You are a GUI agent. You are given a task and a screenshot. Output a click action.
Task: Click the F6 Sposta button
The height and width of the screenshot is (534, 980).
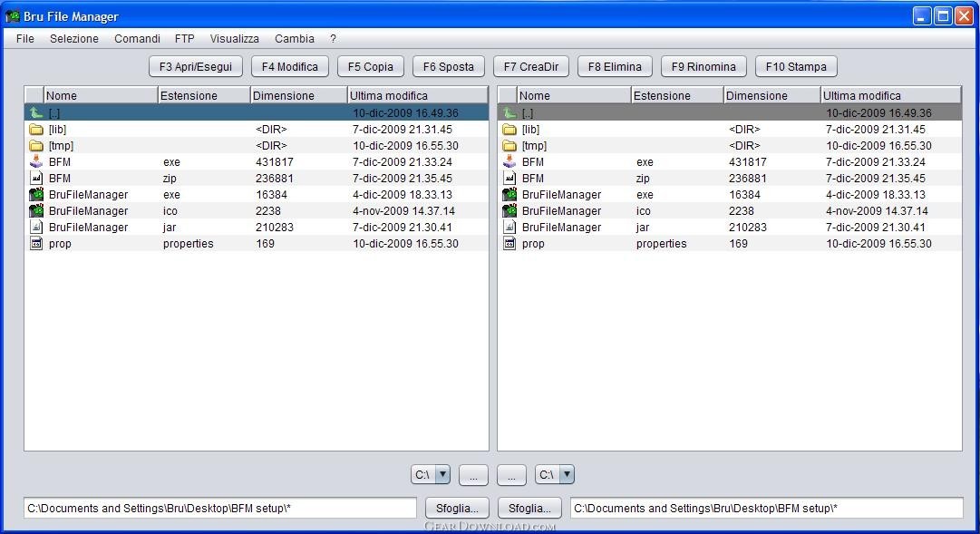(x=449, y=67)
